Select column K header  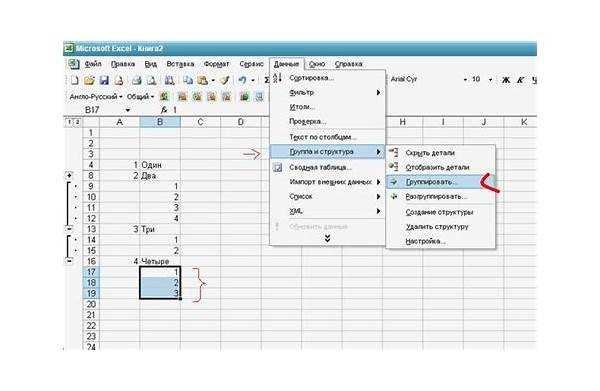(521, 122)
